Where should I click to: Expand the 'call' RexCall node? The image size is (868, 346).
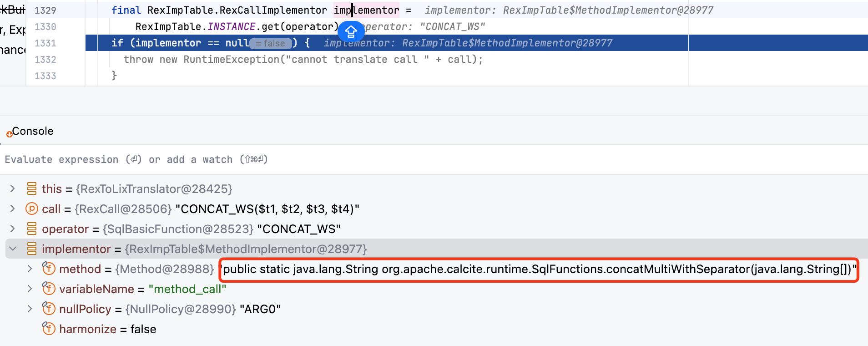pyautogui.click(x=13, y=209)
